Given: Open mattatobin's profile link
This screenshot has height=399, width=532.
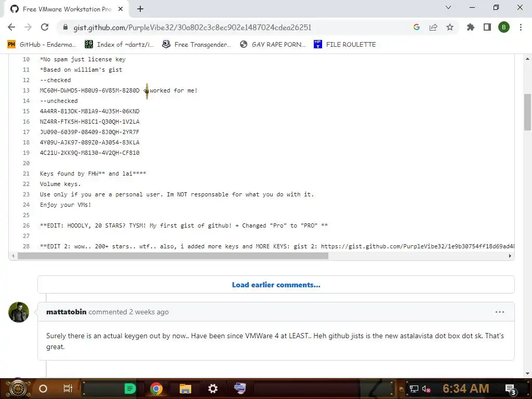Looking at the screenshot, I should click(66, 312).
